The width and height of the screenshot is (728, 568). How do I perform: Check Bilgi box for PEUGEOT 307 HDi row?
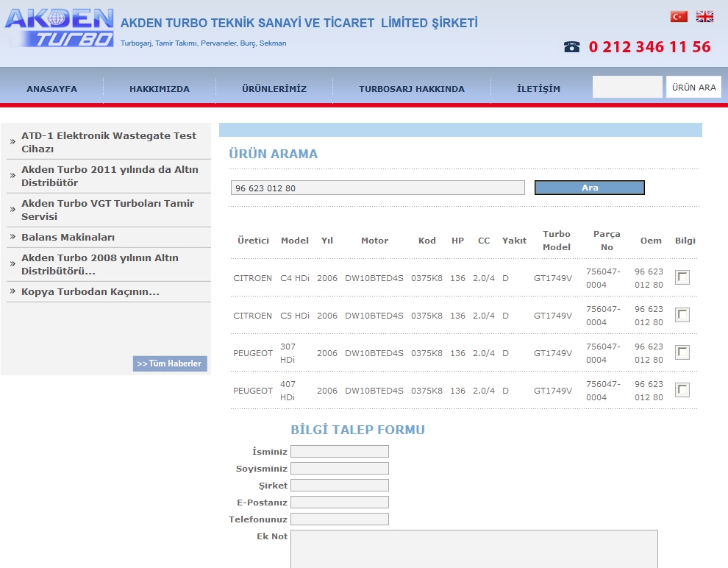[682, 353]
